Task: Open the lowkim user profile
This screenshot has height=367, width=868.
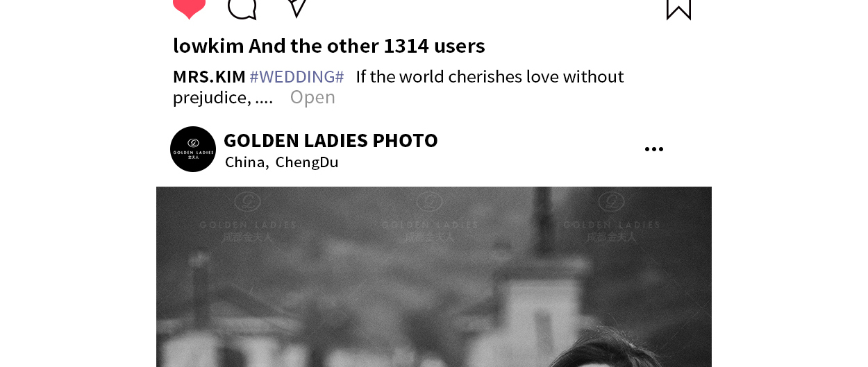Action: click(208, 46)
